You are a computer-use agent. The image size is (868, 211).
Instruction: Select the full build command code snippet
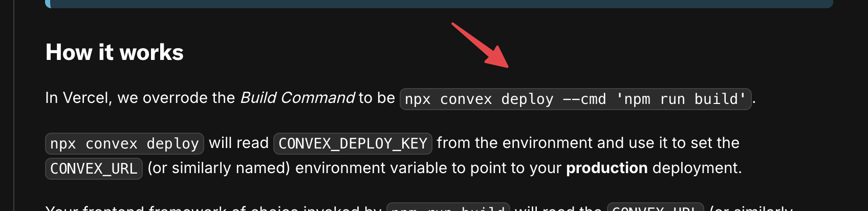click(x=575, y=99)
